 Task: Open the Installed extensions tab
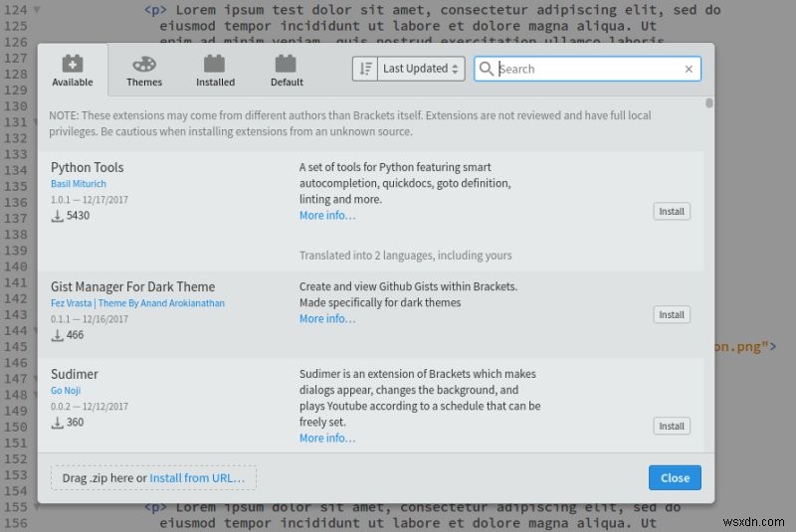tap(215, 71)
